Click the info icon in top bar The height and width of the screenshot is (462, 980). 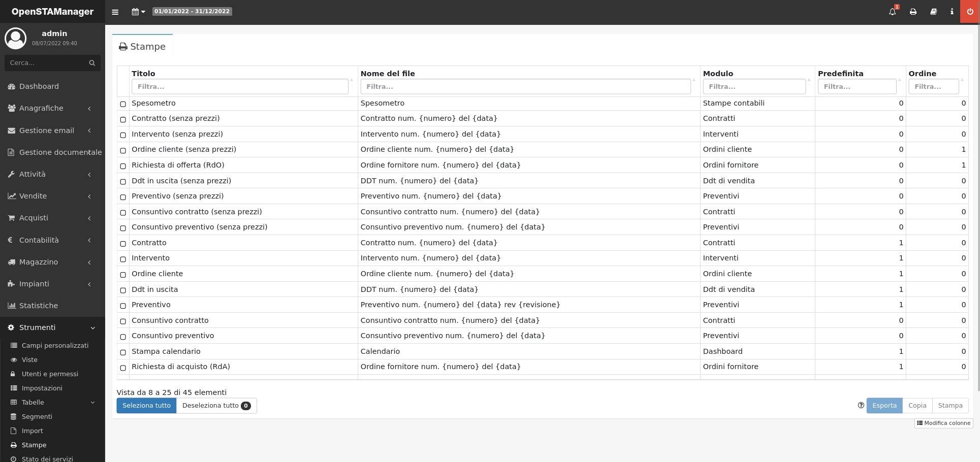952,12
